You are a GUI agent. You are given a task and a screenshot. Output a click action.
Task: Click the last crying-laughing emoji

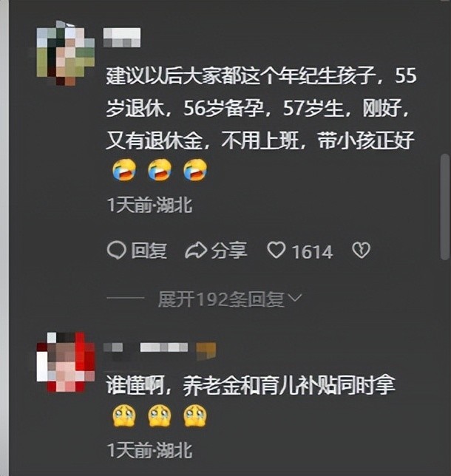point(196,170)
